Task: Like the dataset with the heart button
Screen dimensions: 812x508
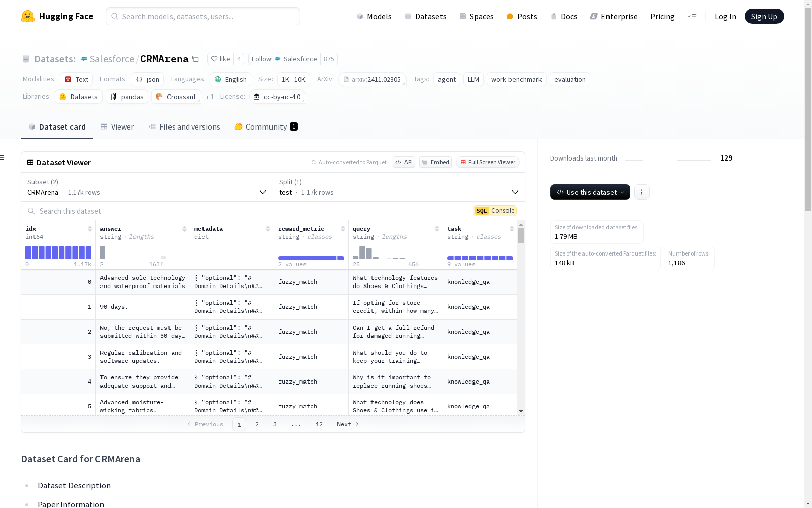Action: click(221, 59)
